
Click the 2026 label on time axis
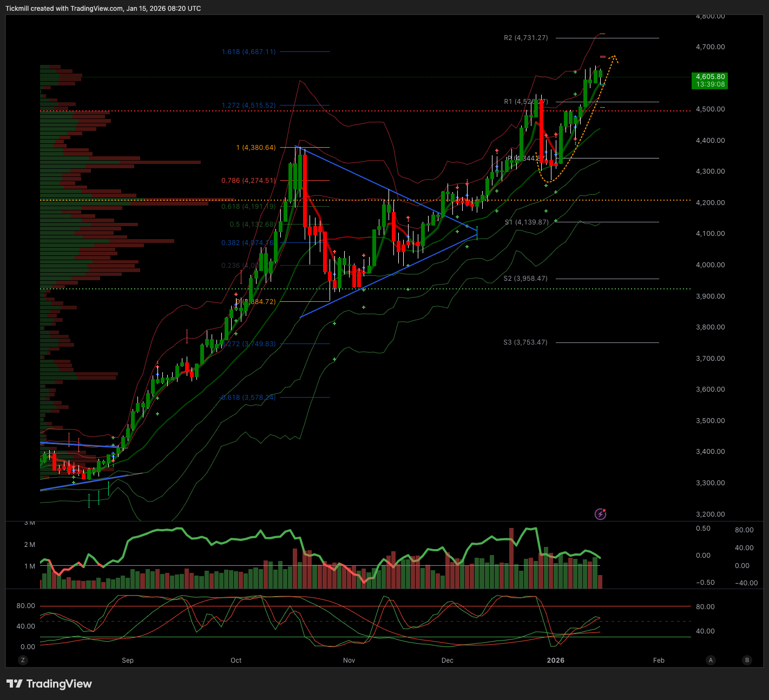pyautogui.click(x=555, y=661)
